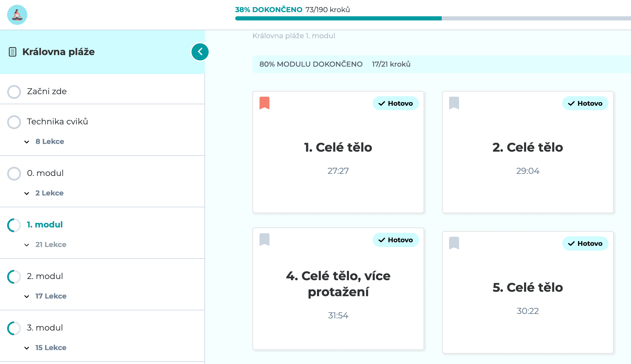Open the 4. Celé tělo, více protažení lesson card

[x=338, y=284]
